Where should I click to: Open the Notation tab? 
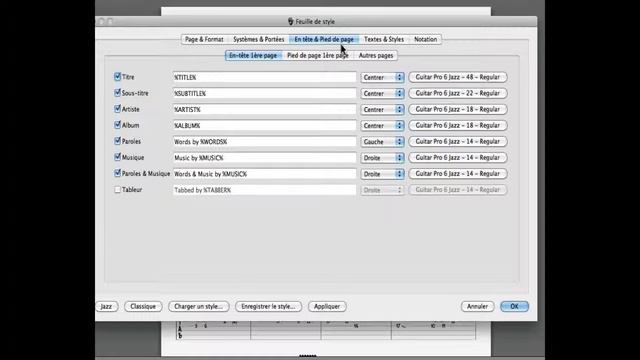[x=425, y=39]
